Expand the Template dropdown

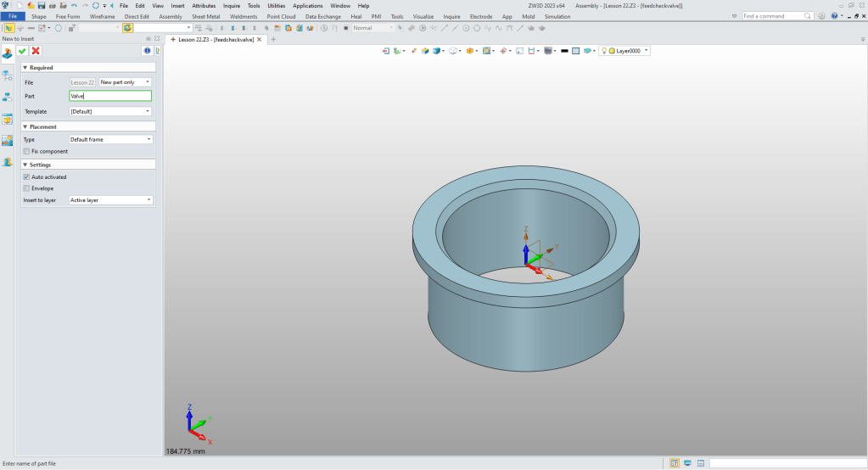coord(110,111)
